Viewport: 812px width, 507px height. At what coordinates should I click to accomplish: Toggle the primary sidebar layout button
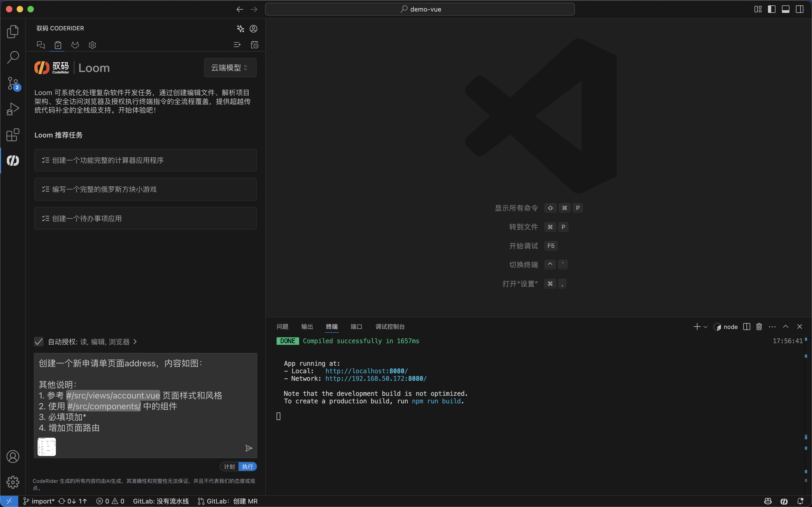pos(771,9)
